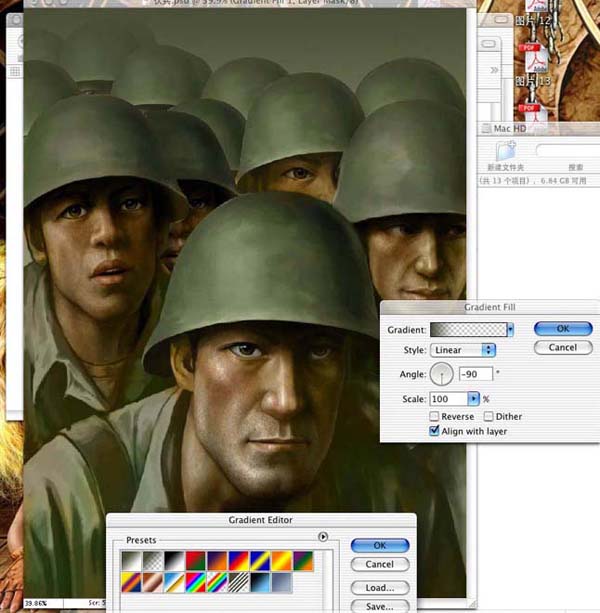Open the Scale slider popup arrow
Image resolution: width=600 pixels, height=613 pixels.
[473, 399]
